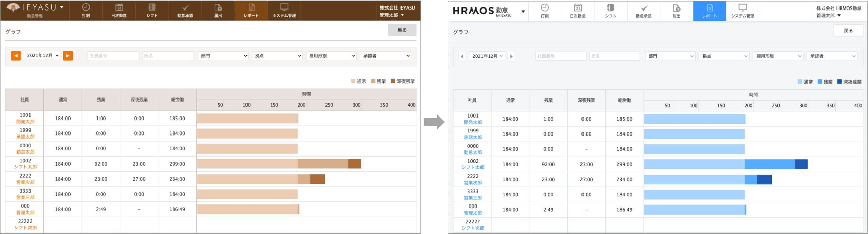Click the gray next-month arrow in HRMOS panel

511,56
